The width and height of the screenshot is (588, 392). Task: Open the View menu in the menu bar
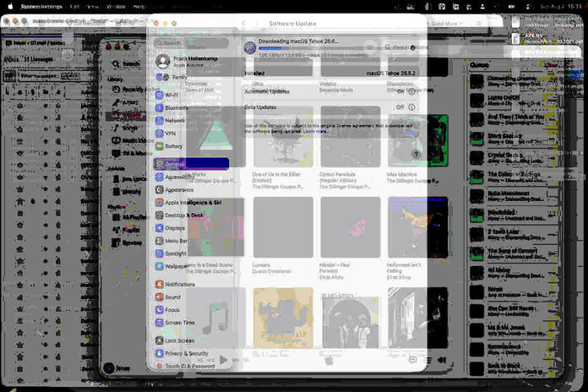pyautogui.click(x=93, y=7)
